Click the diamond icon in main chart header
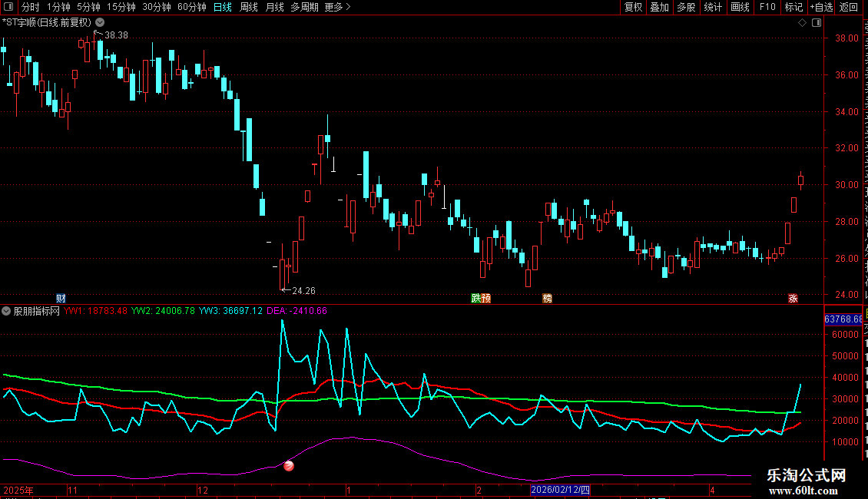This screenshot has height=499, width=868. pyautogui.click(x=802, y=22)
